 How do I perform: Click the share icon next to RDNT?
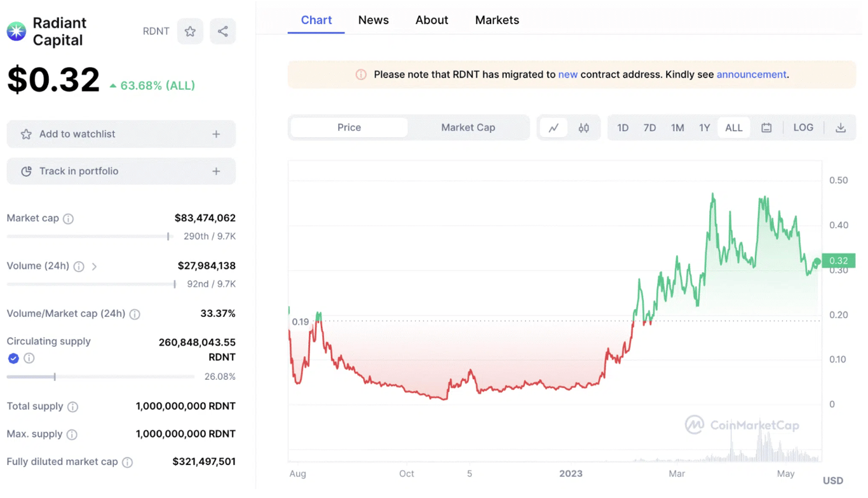point(222,31)
